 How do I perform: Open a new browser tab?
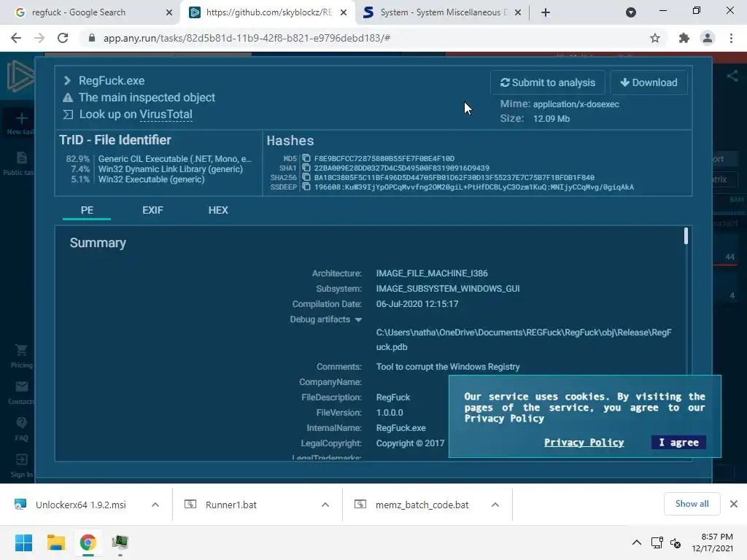[x=546, y=12]
